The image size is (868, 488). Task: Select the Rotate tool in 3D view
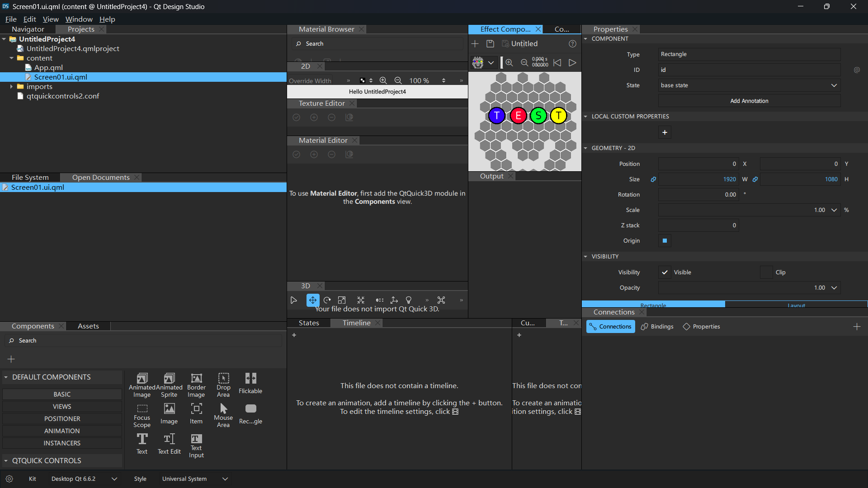327,300
